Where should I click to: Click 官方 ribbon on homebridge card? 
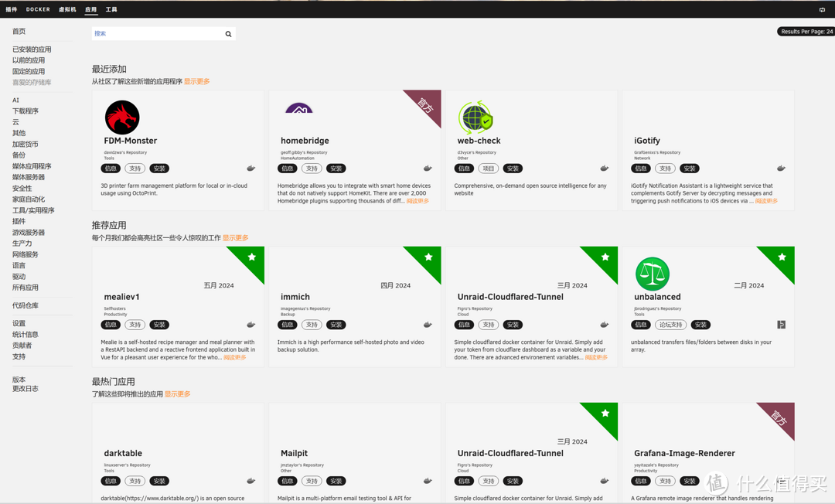426,104
